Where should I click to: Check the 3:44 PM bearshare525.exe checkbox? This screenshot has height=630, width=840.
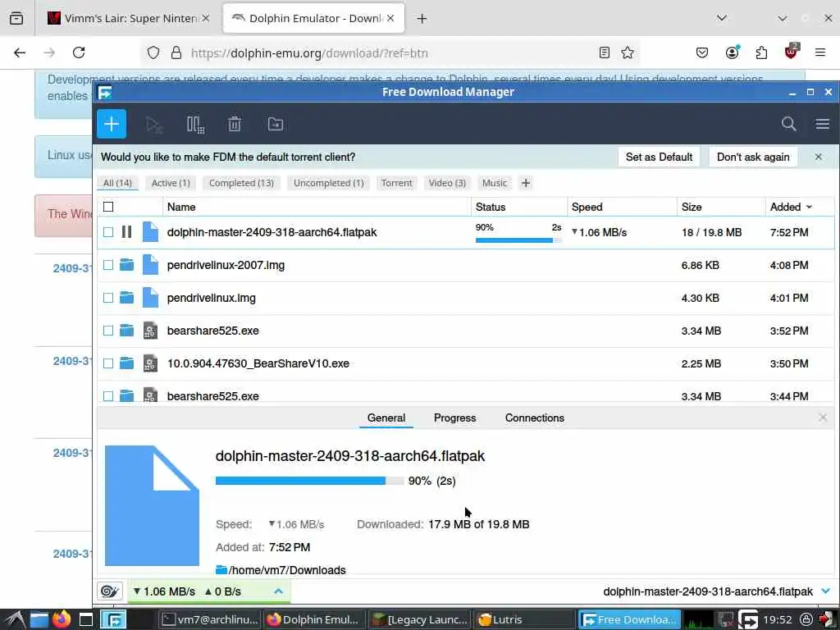pyautogui.click(x=108, y=396)
